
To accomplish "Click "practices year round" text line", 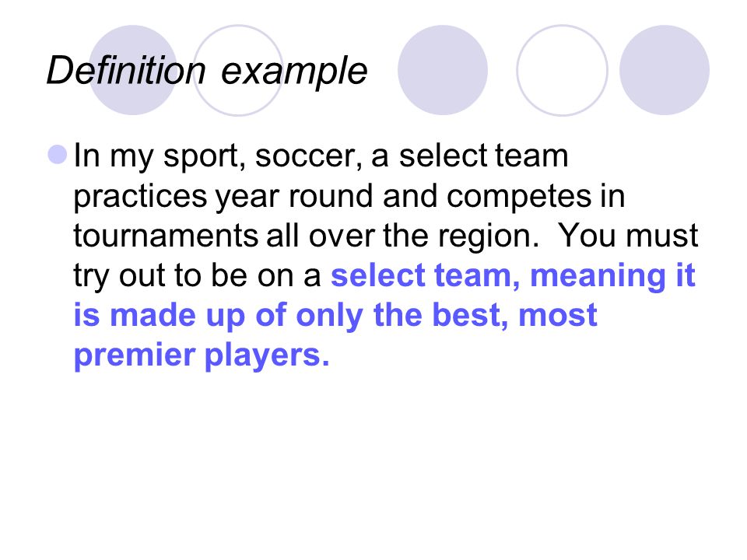I will pos(223,196).
